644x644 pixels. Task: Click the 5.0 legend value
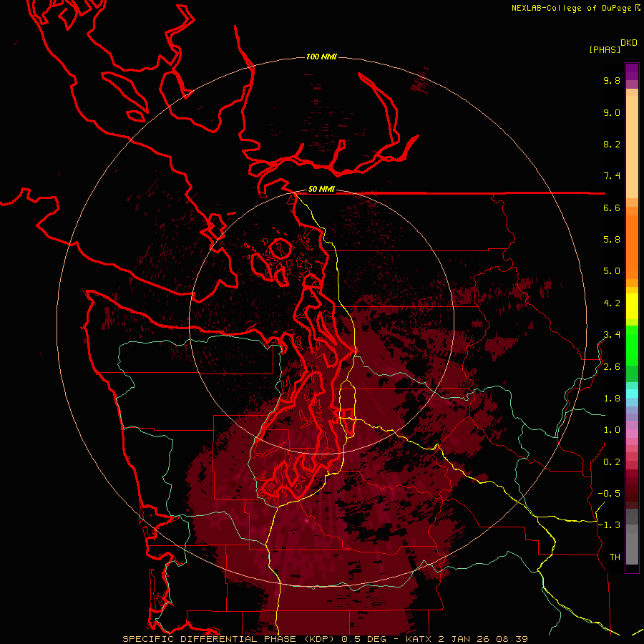tap(612, 271)
